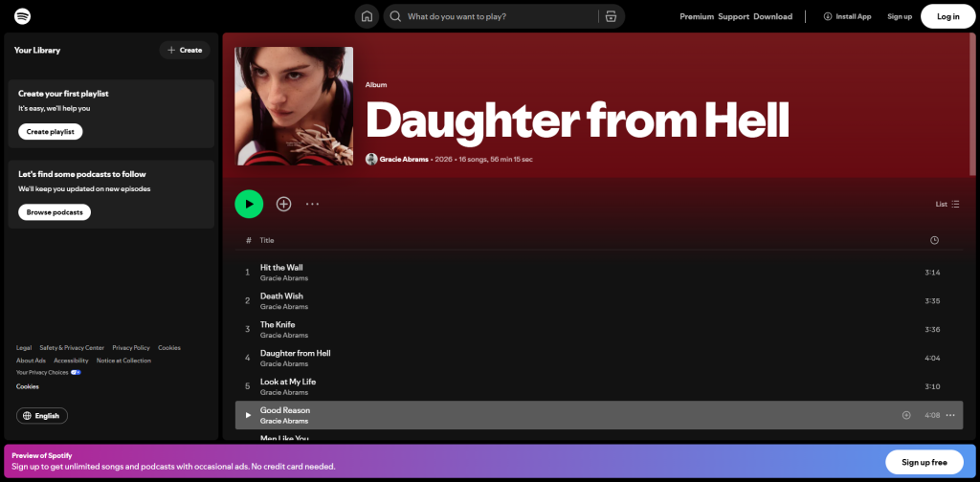
Task: Select Look at My Life track
Action: [599, 386]
